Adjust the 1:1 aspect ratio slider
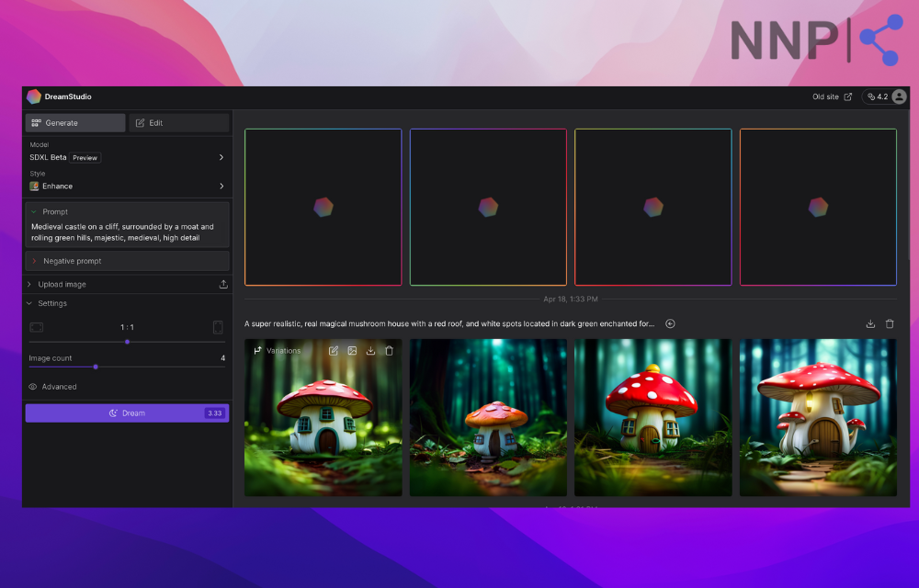The image size is (919, 588). [x=127, y=342]
